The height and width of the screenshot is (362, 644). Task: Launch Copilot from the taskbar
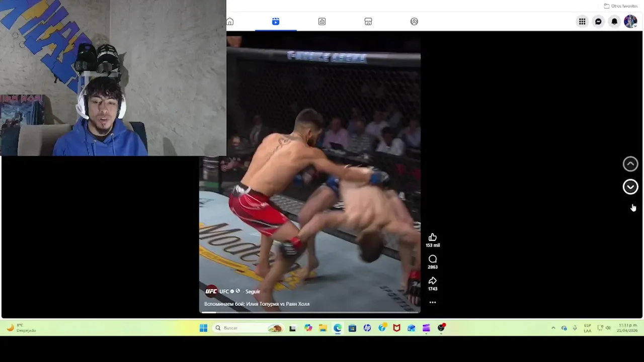pyautogui.click(x=308, y=328)
